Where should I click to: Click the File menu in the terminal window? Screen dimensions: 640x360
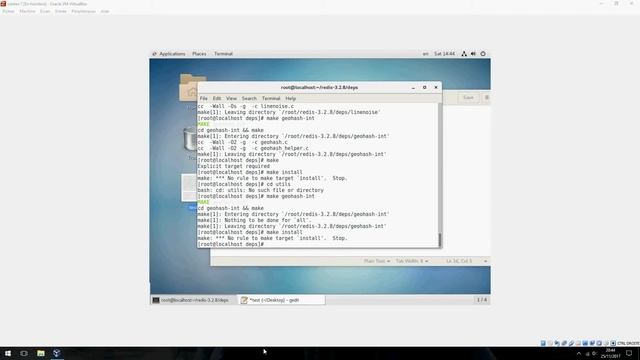click(x=203, y=98)
